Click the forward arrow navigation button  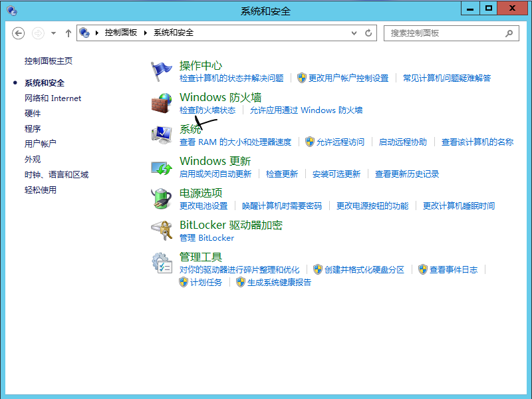point(38,33)
